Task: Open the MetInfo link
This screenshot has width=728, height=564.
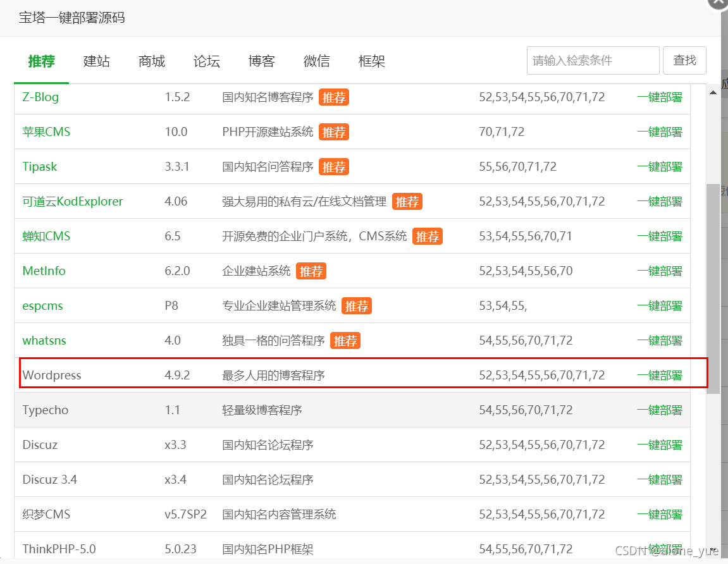Action: pos(44,271)
